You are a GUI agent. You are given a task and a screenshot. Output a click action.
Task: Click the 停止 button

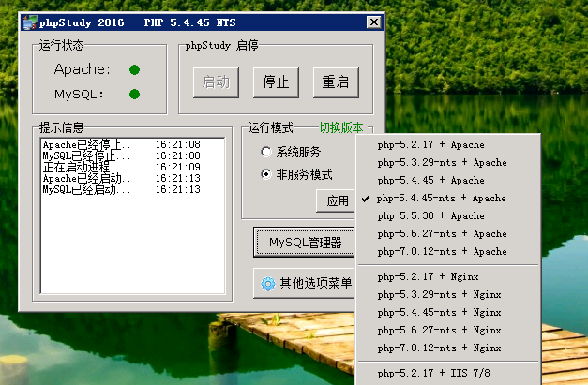[276, 82]
